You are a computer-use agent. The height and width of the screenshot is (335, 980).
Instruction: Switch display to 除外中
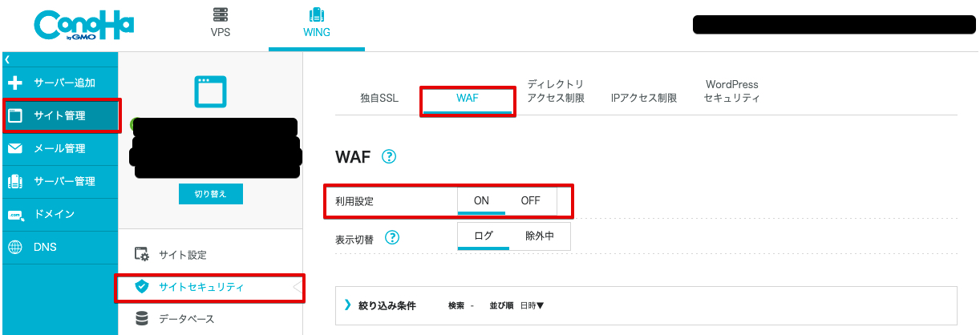540,236
